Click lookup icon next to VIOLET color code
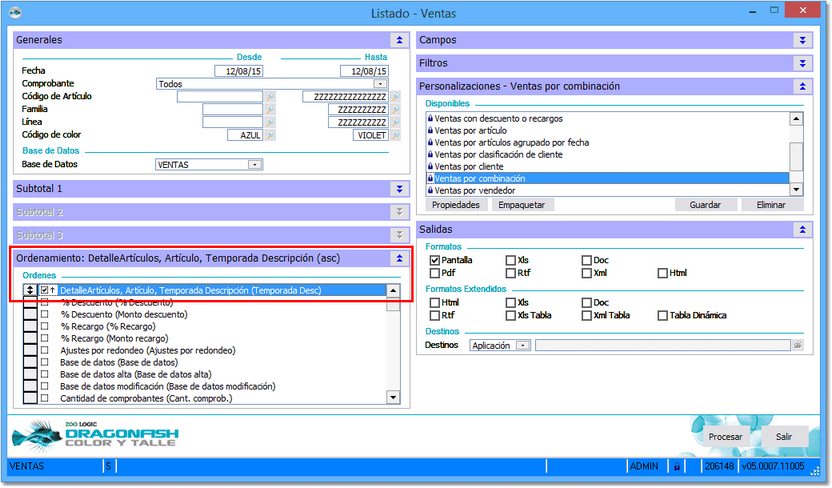 [396, 135]
